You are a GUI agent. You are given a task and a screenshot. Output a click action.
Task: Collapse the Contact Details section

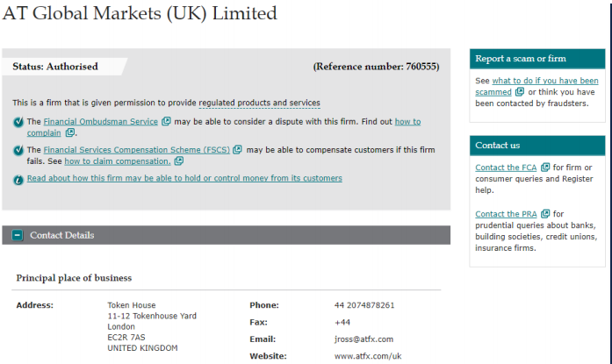pyautogui.click(x=18, y=235)
